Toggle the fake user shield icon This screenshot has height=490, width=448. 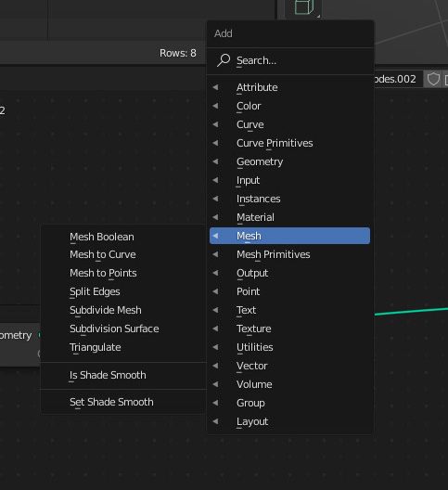433,79
